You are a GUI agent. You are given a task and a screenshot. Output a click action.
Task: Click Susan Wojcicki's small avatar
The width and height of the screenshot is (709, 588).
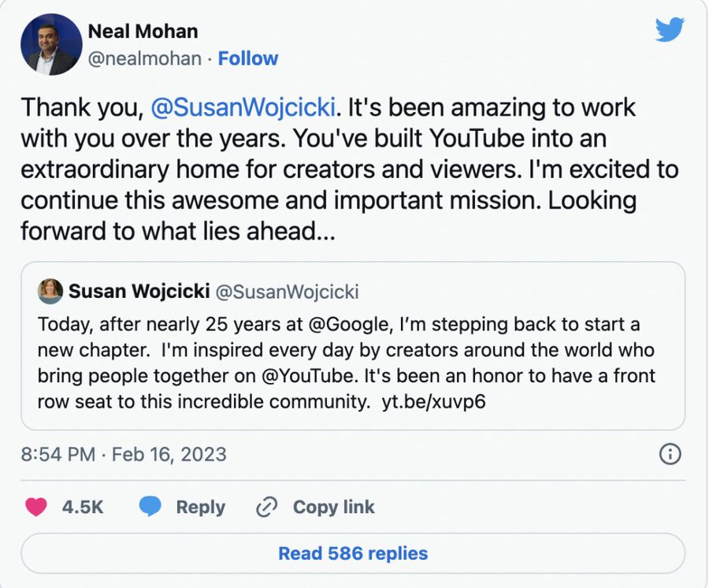pyautogui.click(x=50, y=291)
